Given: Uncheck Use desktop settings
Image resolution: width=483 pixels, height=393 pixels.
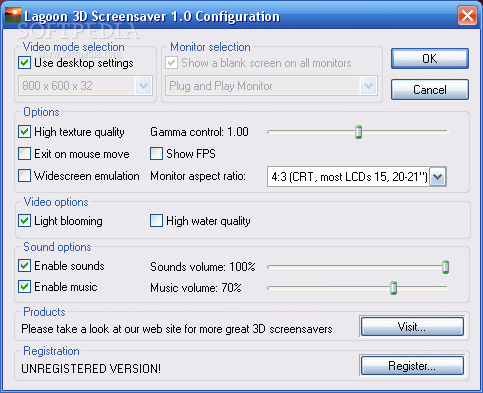Looking at the screenshot, I should [x=24, y=63].
